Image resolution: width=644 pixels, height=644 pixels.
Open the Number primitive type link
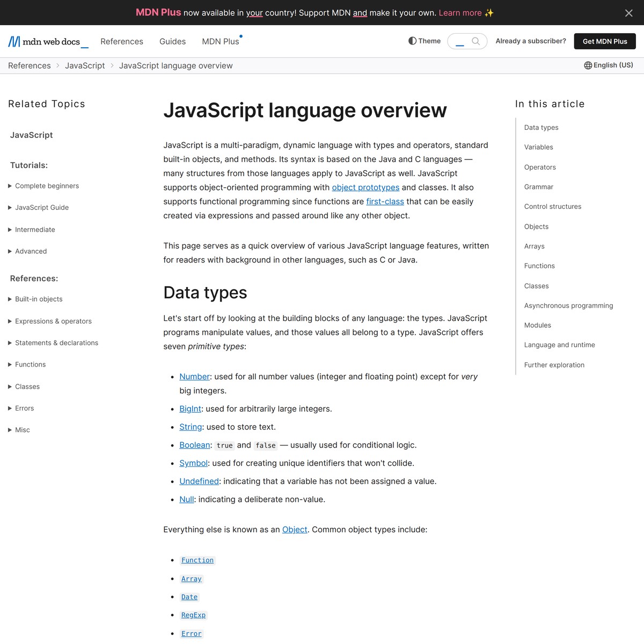194,377
